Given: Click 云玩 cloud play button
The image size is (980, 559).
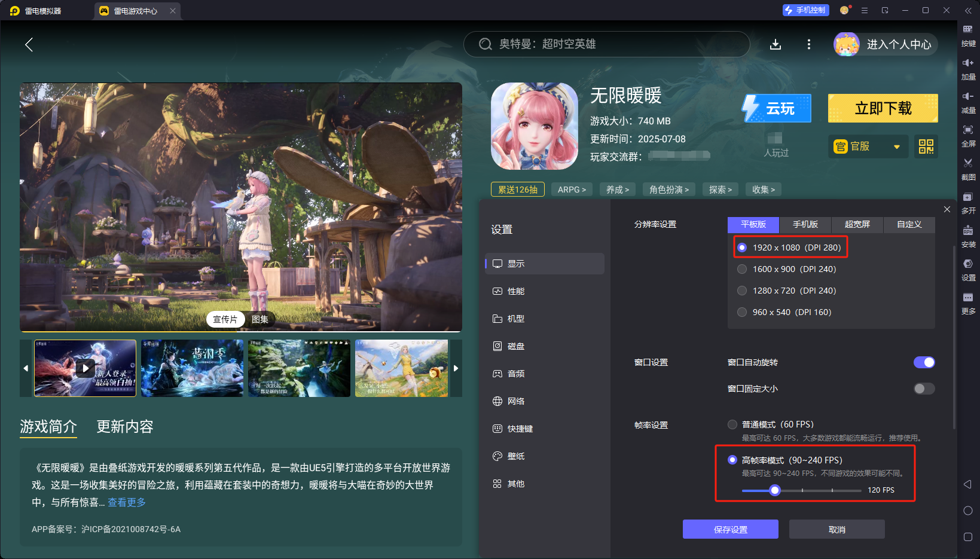Looking at the screenshot, I should point(777,108).
